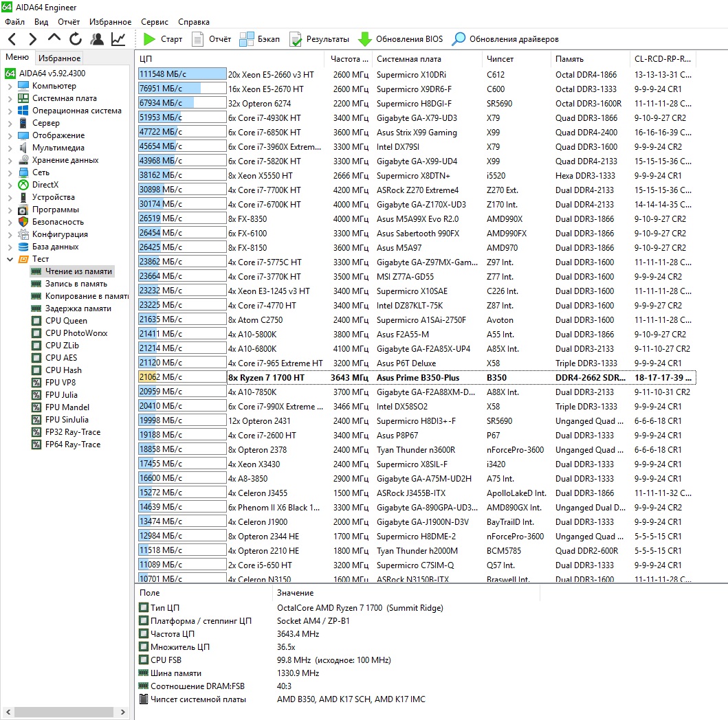Open the graph chart toolbar icon
The width and height of the screenshot is (728, 720).
point(118,39)
